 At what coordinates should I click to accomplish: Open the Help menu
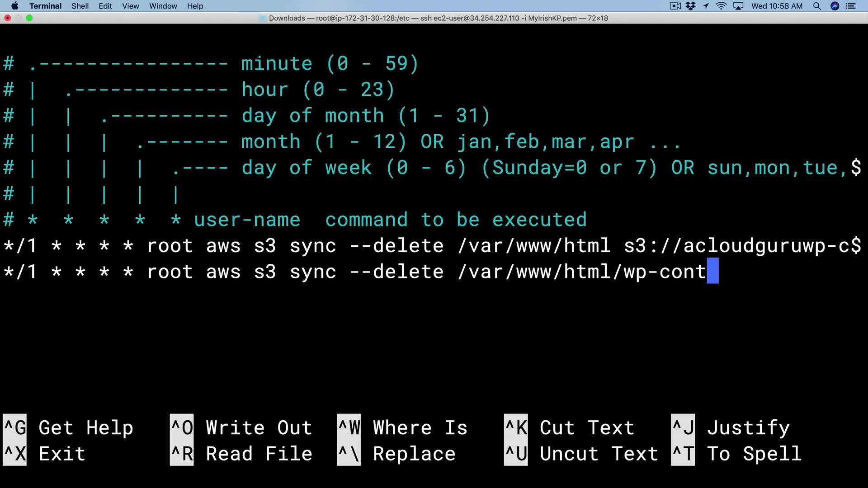point(195,6)
